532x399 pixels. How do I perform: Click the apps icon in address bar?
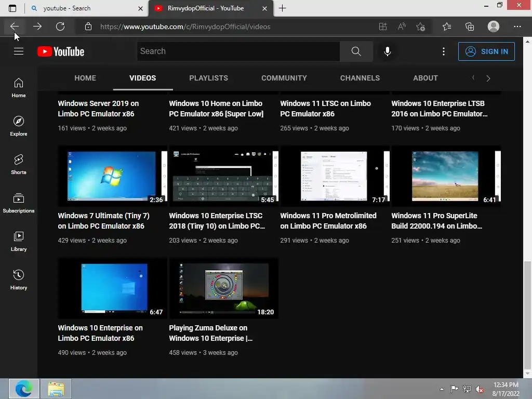[x=383, y=26]
